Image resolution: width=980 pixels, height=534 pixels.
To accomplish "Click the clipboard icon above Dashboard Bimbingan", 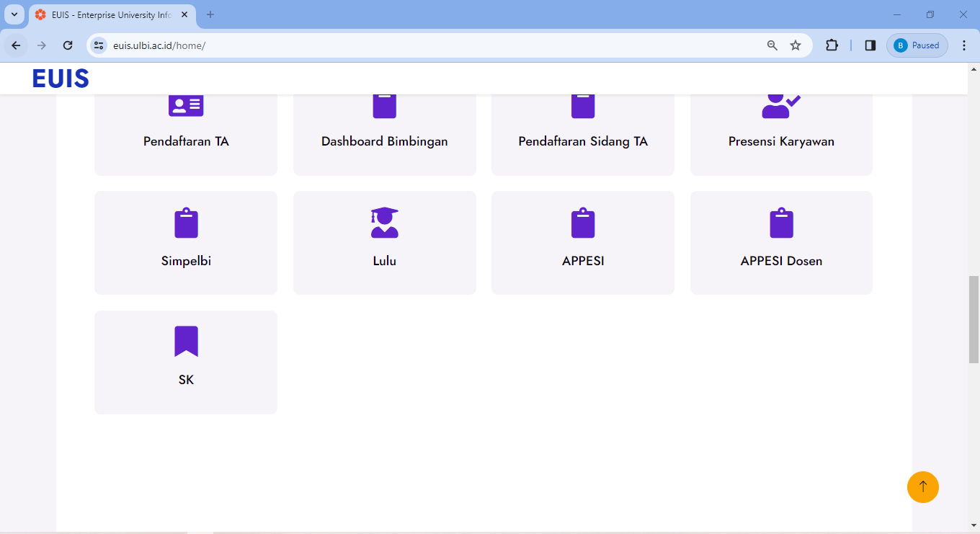I will pyautogui.click(x=385, y=106).
